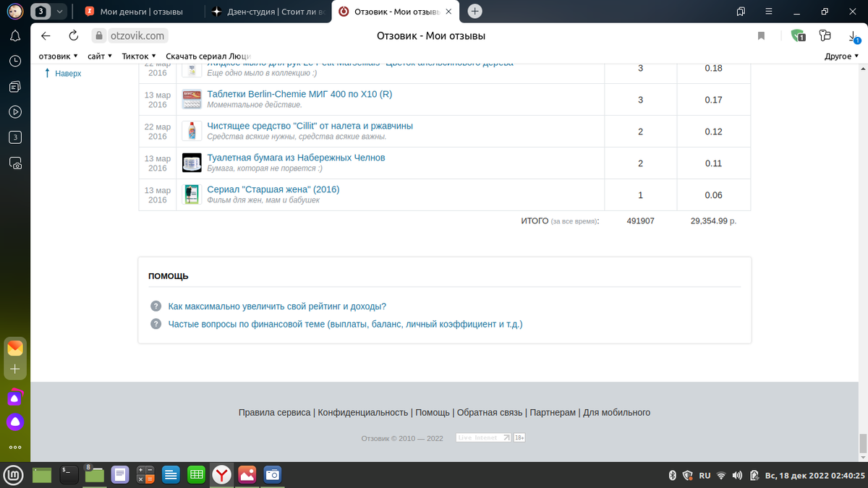Open Таблетки Berlin-Chemie МИГ 400 review

299,94
